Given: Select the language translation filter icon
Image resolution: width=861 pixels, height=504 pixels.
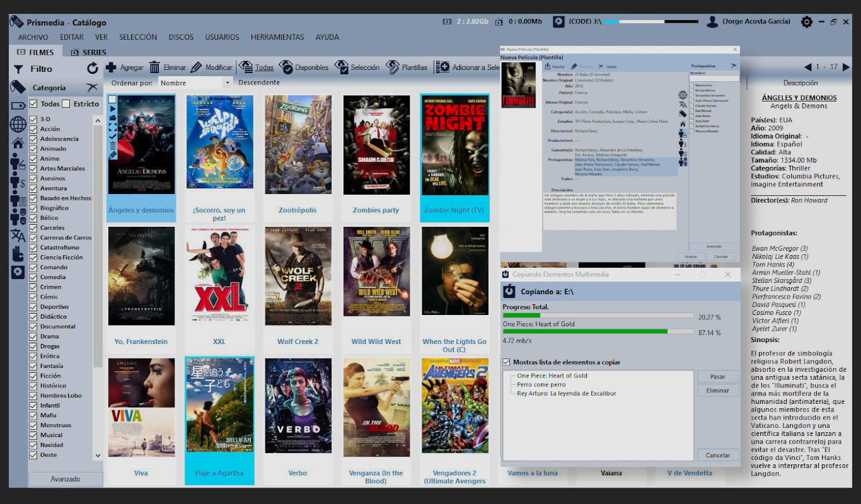Looking at the screenshot, I should pyautogui.click(x=18, y=236).
